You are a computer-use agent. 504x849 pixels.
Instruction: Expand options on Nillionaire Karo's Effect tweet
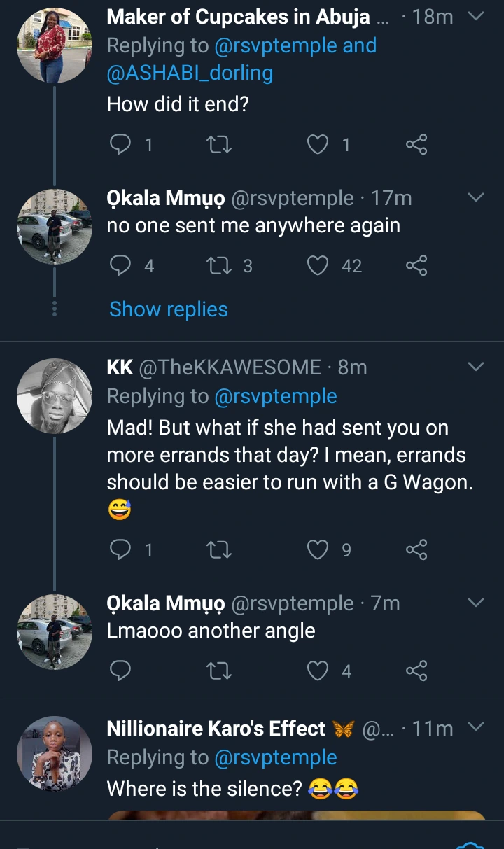pos(475,728)
